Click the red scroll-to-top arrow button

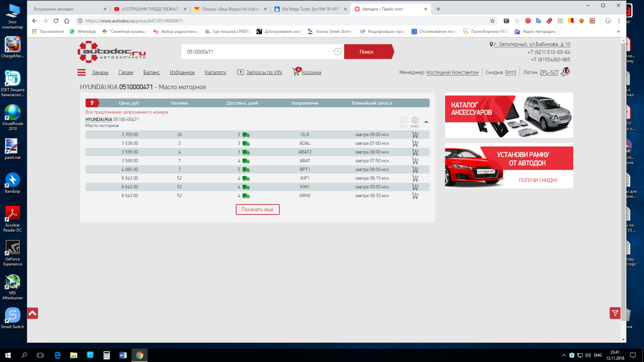click(x=33, y=313)
